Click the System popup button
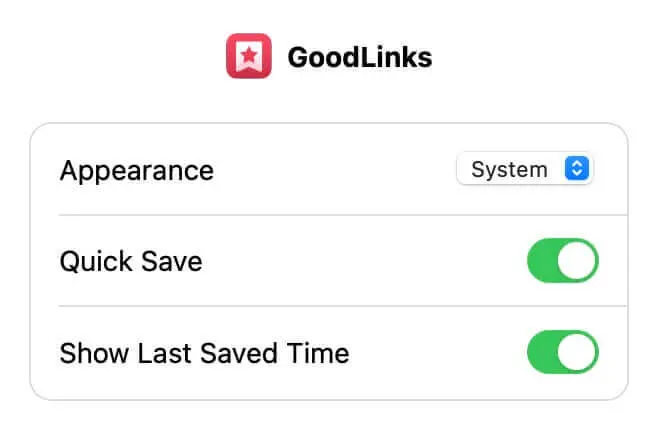The image size is (657, 433). [x=525, y=169]
